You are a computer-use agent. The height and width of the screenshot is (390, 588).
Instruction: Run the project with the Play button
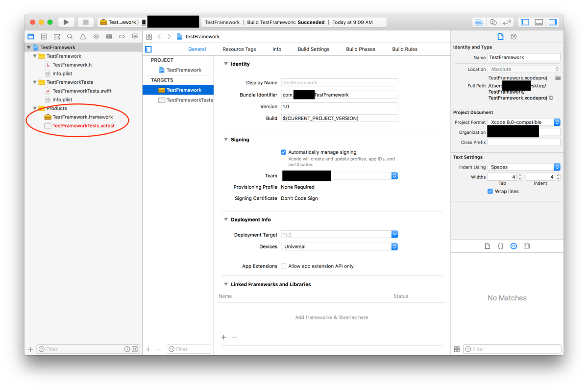click(x=66, y=22)
